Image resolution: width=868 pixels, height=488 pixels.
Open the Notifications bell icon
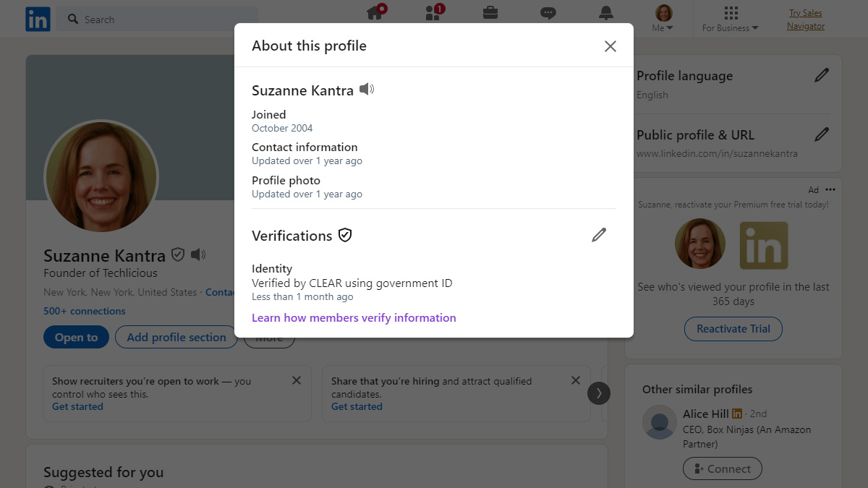(606, 12)
